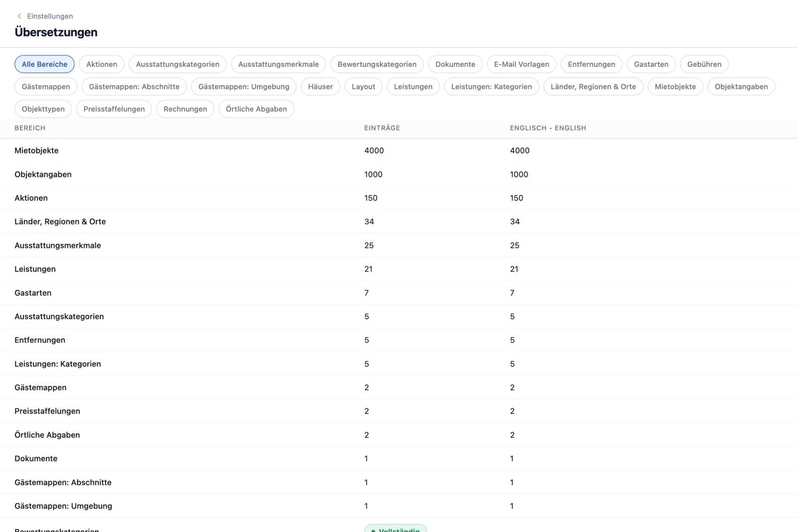Choose the Örtliche Abgaben filter chip
The image size is (798, 532).
click(x=256, y=109)
